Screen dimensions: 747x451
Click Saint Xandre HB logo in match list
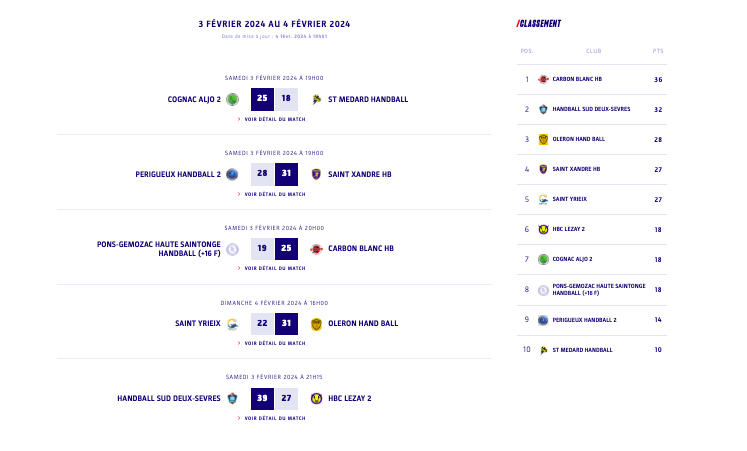317,174
